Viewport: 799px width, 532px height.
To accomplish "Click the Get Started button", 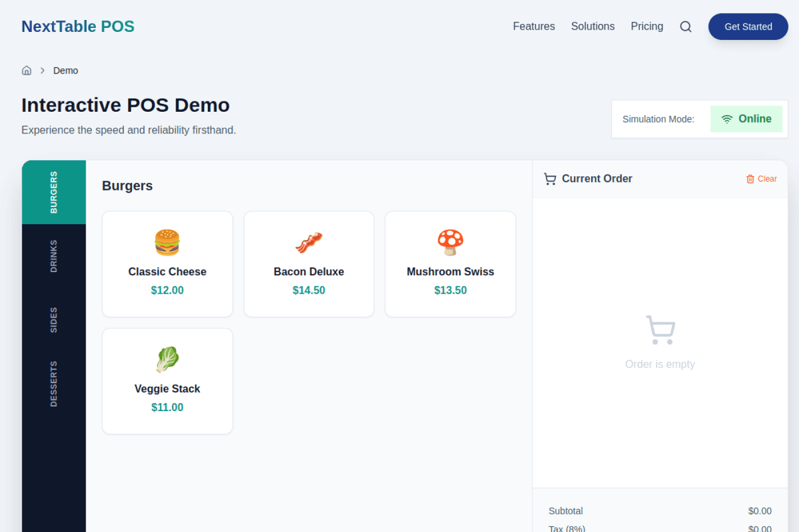I will click(x=748, y=27).
